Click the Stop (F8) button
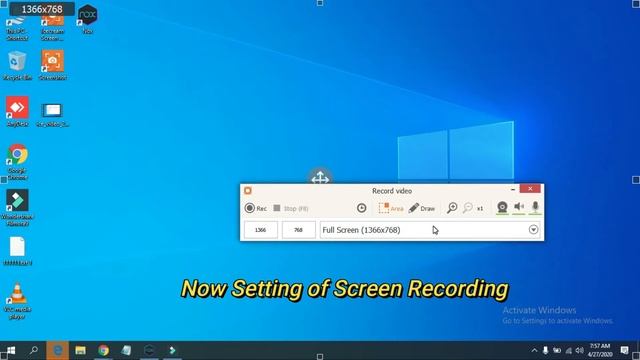This screenshot has height=360, width=640. tap(290, 208)
